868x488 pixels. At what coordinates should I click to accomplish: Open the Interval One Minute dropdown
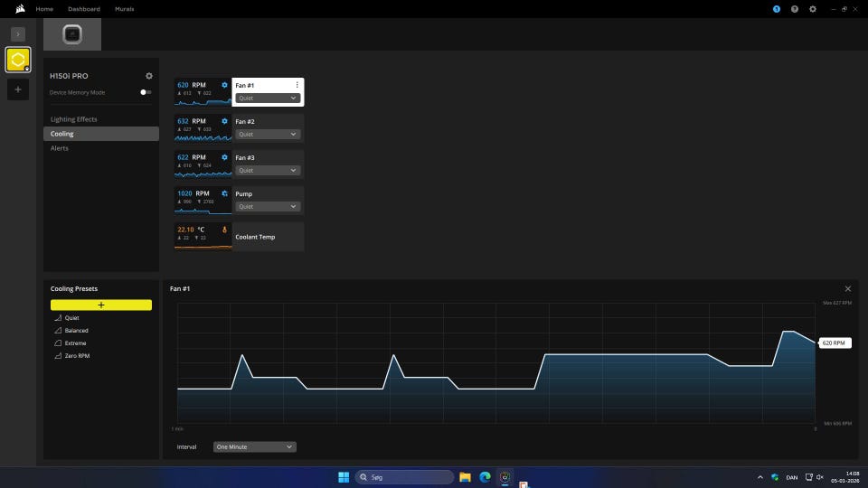pos(255,447)
